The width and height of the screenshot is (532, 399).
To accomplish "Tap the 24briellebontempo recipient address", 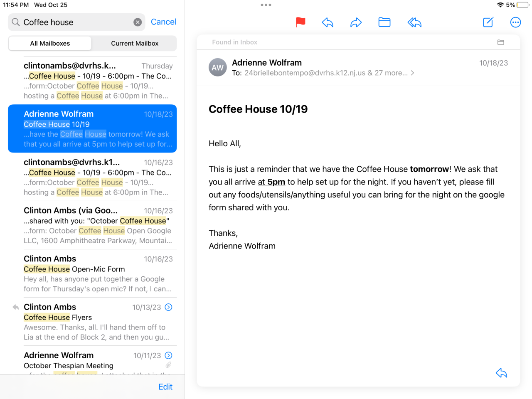I will coord(305,73).
